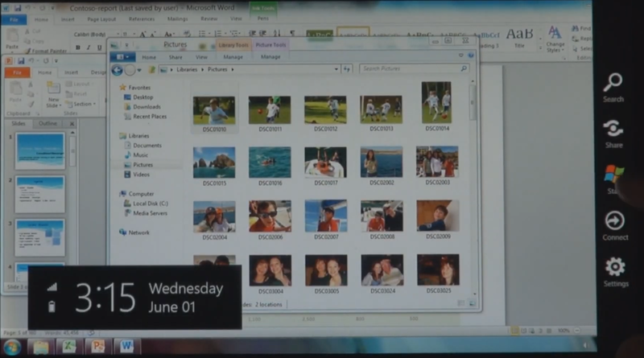Click the Windows Start orb on taskbar
This screenshot has height=358, width=644.
pyautogui.click(x=12, y=348)
